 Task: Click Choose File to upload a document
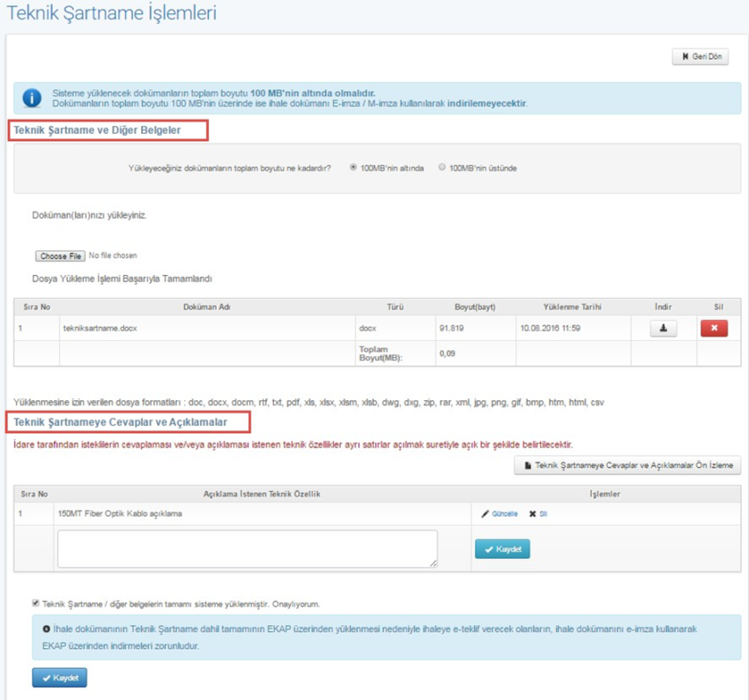pyautogui.click(x=60, y=256)
